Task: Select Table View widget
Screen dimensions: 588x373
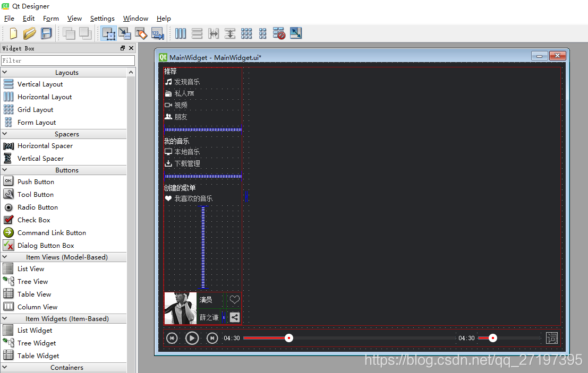Action: 34,294
